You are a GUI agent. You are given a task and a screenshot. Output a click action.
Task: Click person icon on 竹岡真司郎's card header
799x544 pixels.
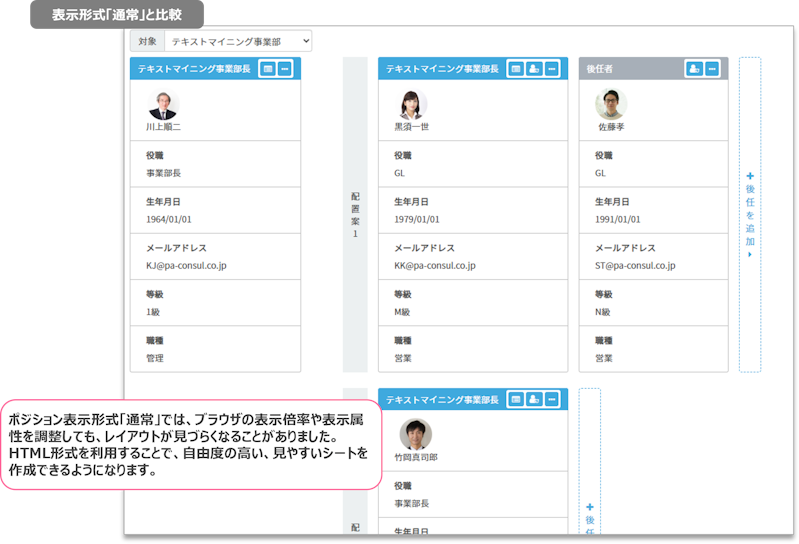pyautogui.click(x=535, y=399)
